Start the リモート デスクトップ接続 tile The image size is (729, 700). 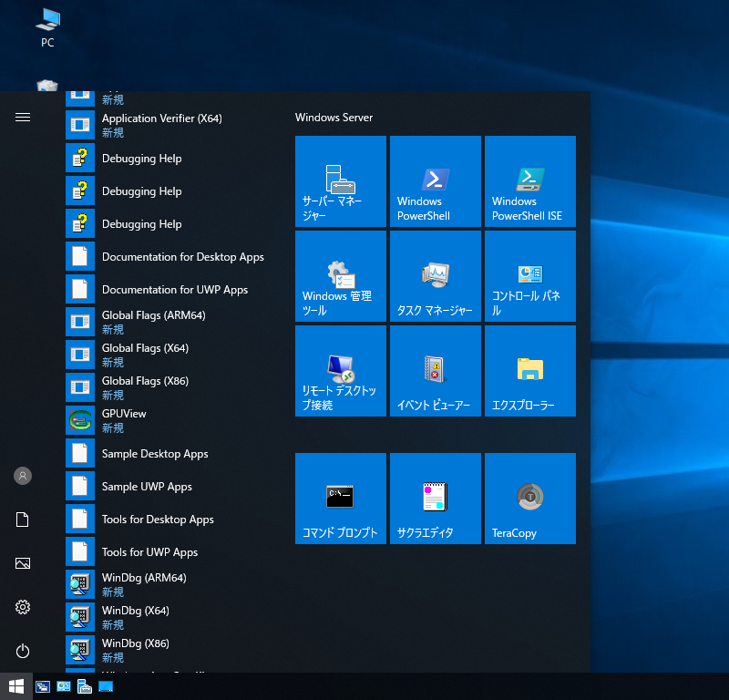pos(340,371)
